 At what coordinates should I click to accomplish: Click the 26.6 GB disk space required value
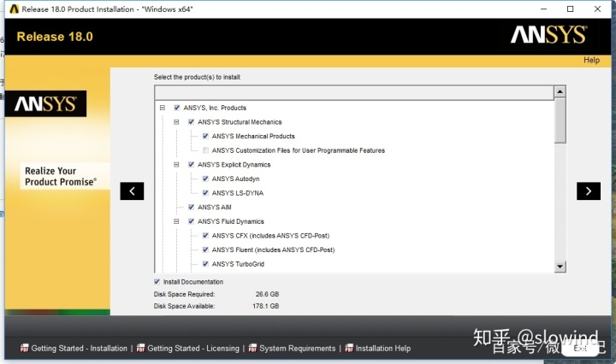(267, 294)
